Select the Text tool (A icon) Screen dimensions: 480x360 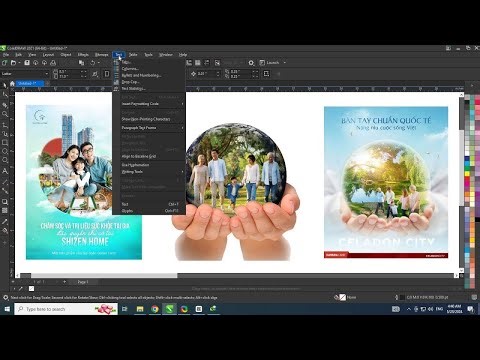point(5,171)
